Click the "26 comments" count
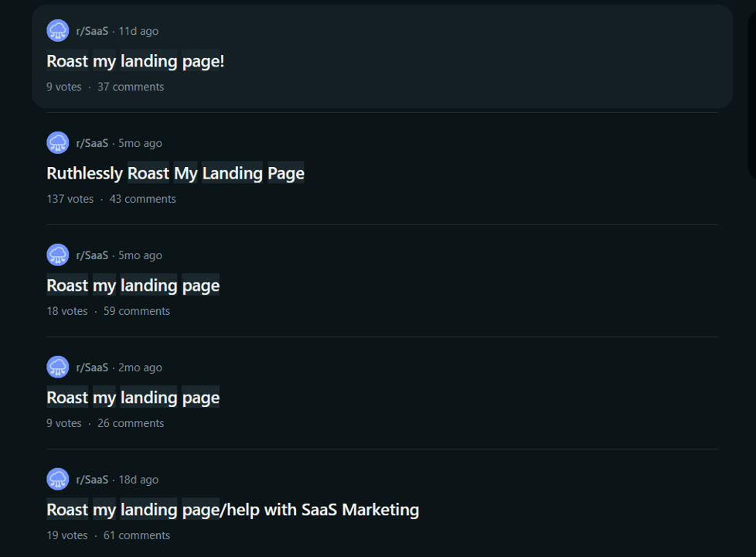756x557 pixels. [x=131, y=423]
